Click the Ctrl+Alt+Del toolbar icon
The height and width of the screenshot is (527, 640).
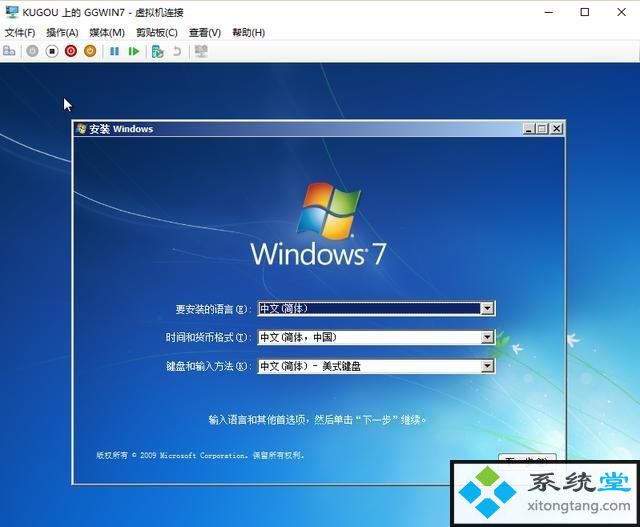pos(9,51)
